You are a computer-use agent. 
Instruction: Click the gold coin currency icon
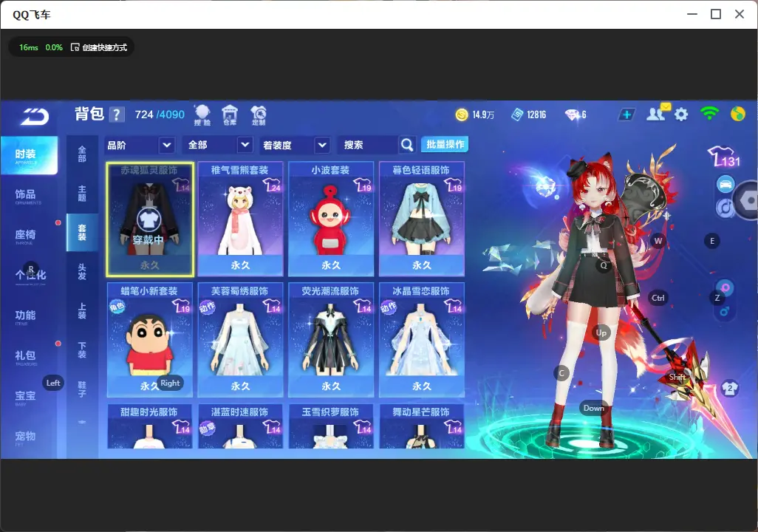coord(462,115)
